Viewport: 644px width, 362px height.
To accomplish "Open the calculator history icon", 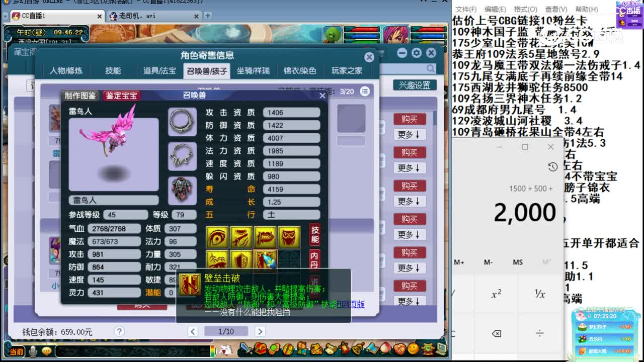I will click(x=552, y=167).
